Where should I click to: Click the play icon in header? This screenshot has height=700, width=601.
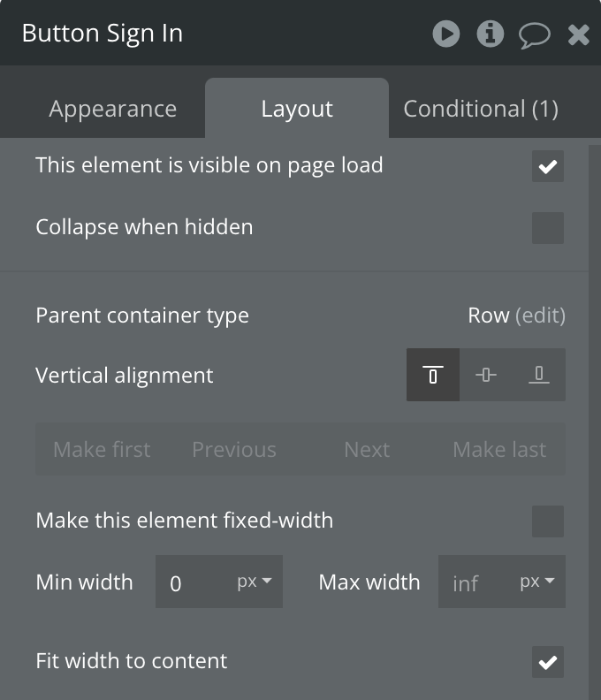click(x=446, y=34)
